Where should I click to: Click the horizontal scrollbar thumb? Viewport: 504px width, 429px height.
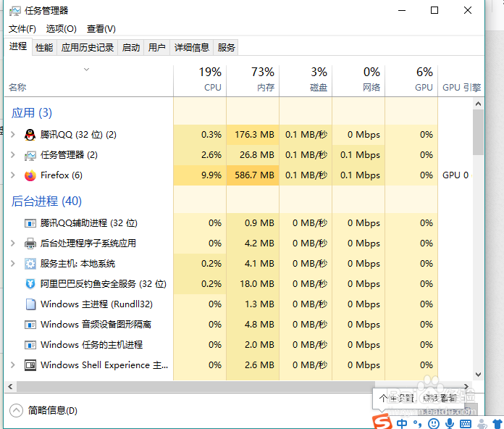[x=196, y=386]
